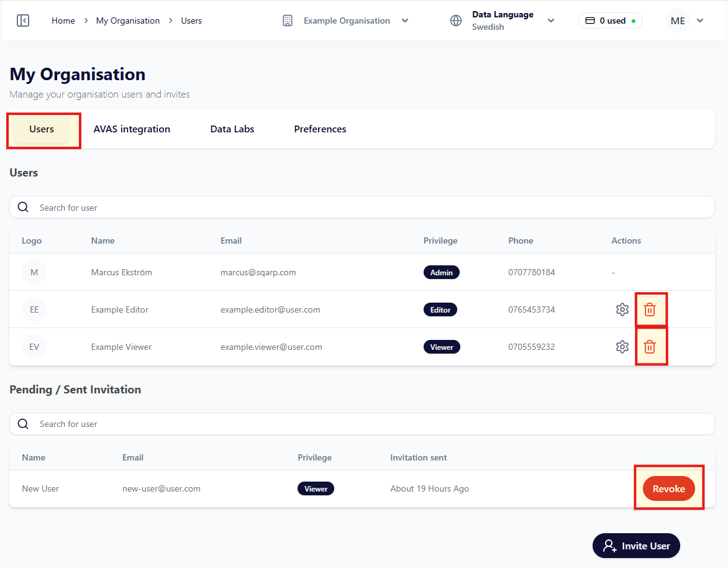Click My Organisation breadcrumb link
The height and width of the screenshot is (568, 728).
coord(128,21)
